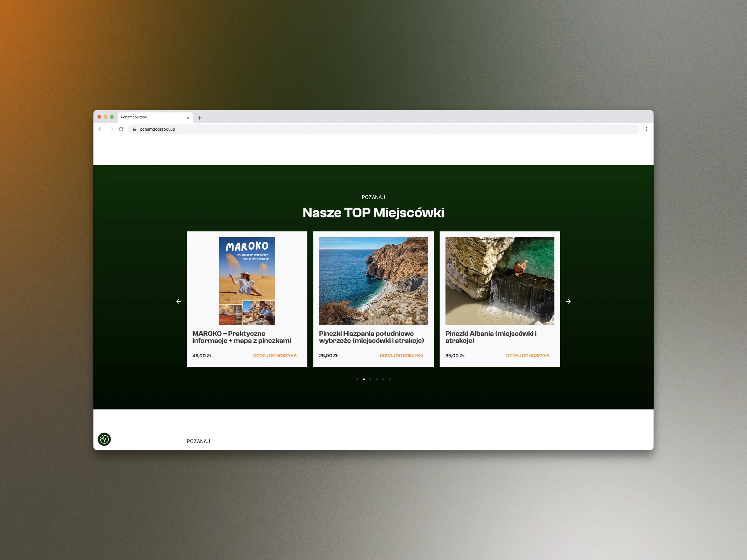Close the Pchamdoprzodu tab
Image resolution: width=747 pixels, height=560 pixels.
pyautogui.click(x=188, y=118)
